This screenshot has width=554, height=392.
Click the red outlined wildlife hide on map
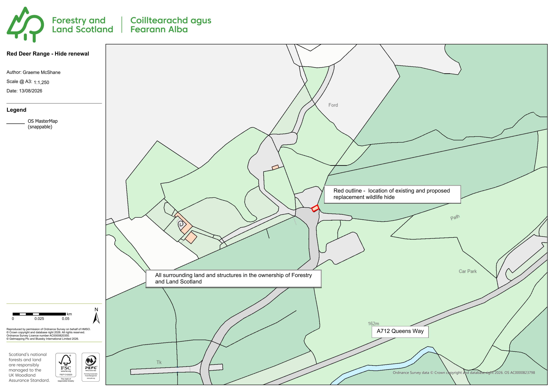315,208
